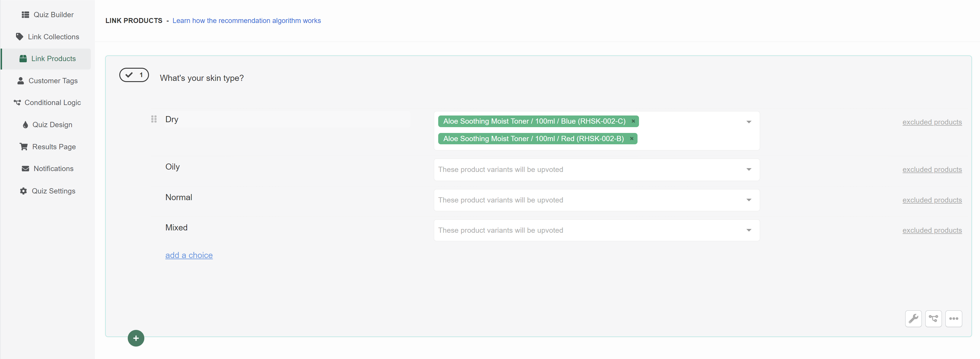
Task: Open excluded products for Dry
Action: [x=932, y=122]
